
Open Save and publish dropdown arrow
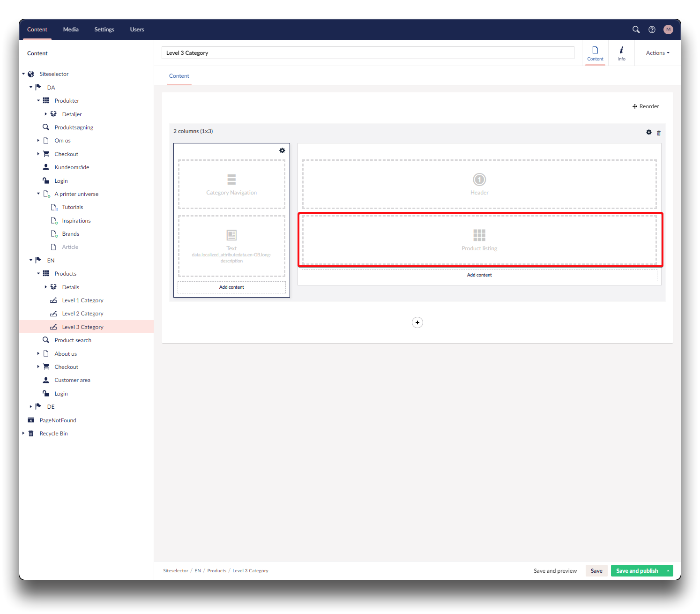point(668,571)
